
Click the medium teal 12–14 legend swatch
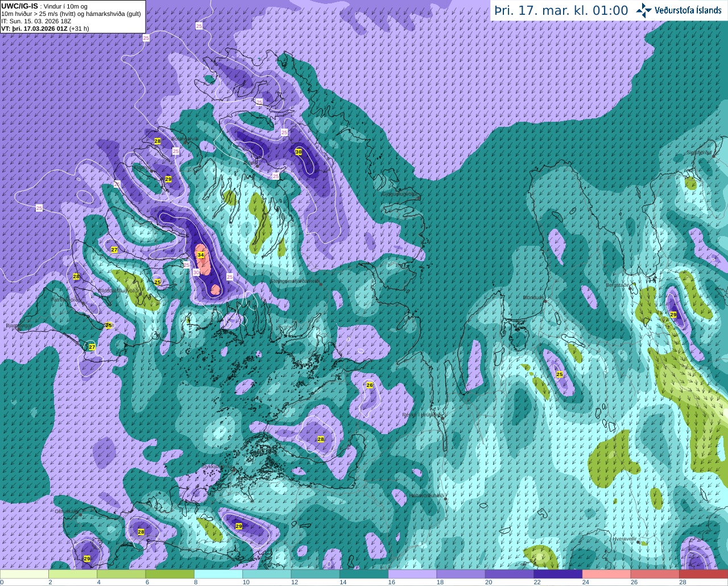[x=316, y=574]
